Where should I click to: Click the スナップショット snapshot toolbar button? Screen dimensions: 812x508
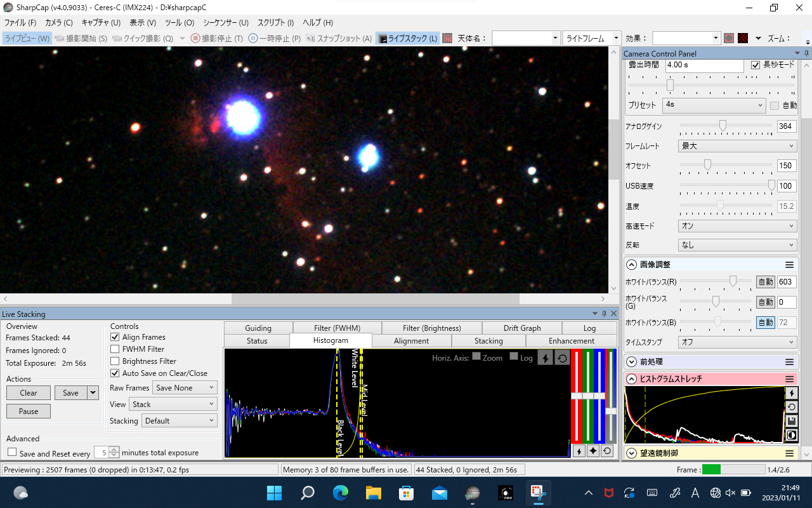[339, 38]
